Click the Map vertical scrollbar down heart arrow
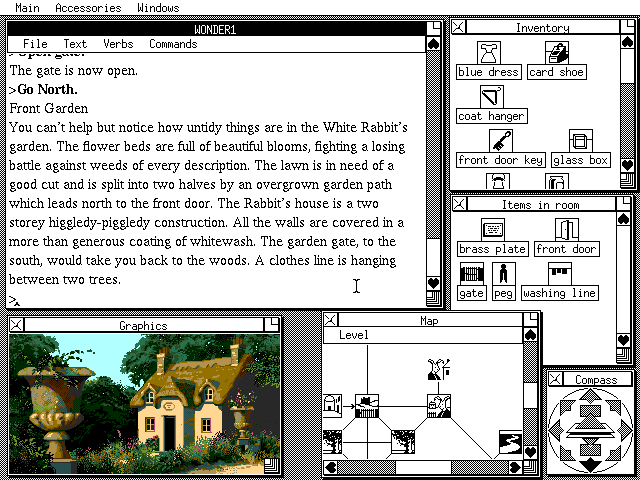This screenshot has height=480, width=640. pos(530,453)
